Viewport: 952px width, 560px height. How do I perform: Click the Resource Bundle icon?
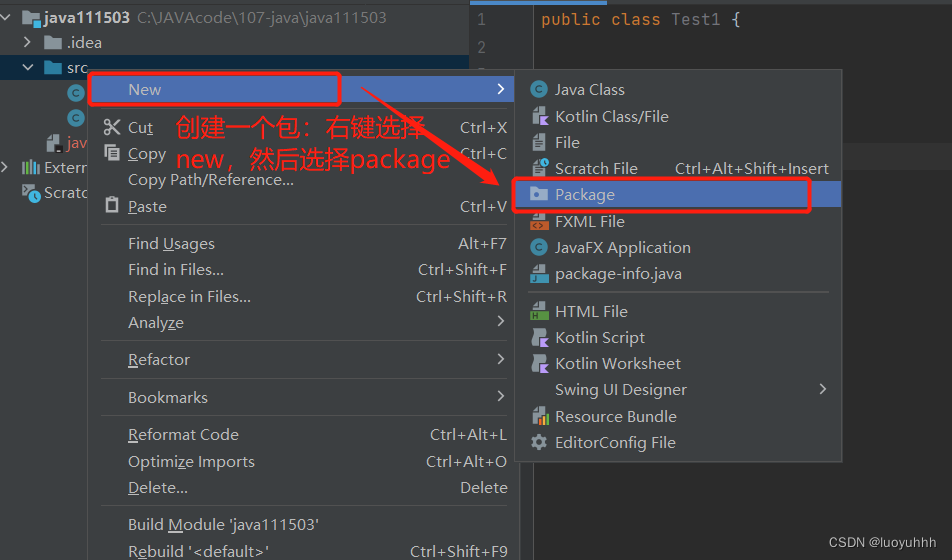540,416
